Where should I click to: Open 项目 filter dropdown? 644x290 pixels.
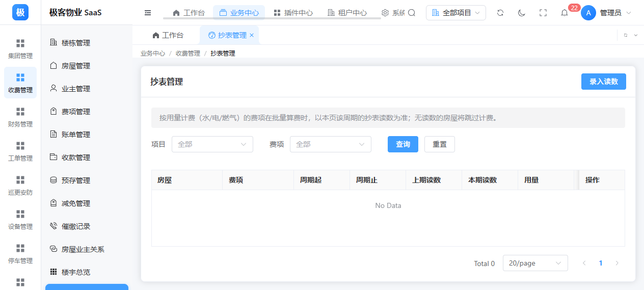212,144
